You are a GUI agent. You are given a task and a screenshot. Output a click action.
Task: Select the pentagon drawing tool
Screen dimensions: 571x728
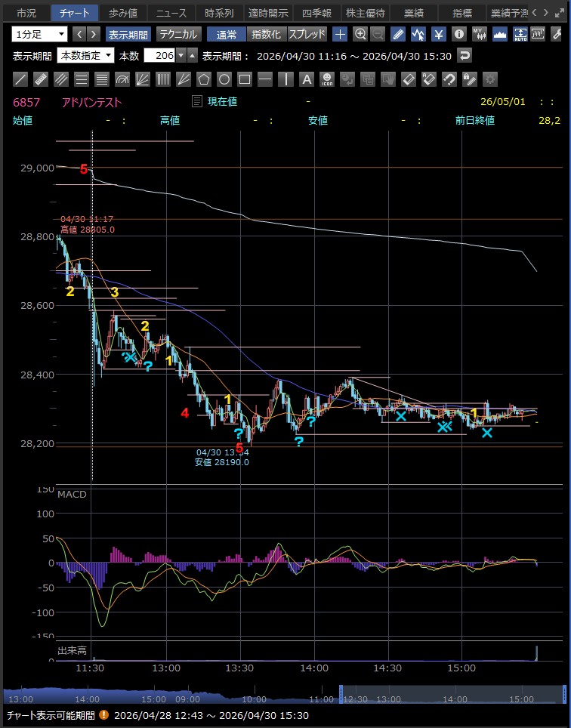coord(204,80)
